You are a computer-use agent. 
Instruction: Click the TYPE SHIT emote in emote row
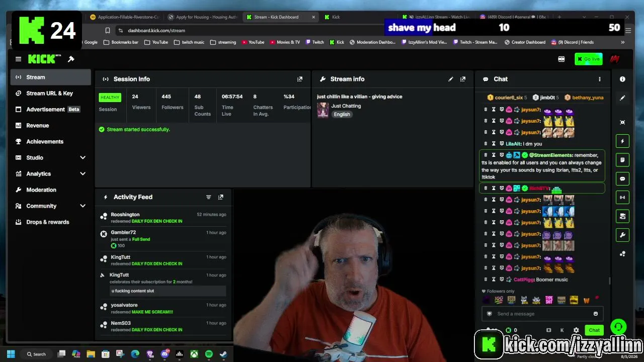549,300
